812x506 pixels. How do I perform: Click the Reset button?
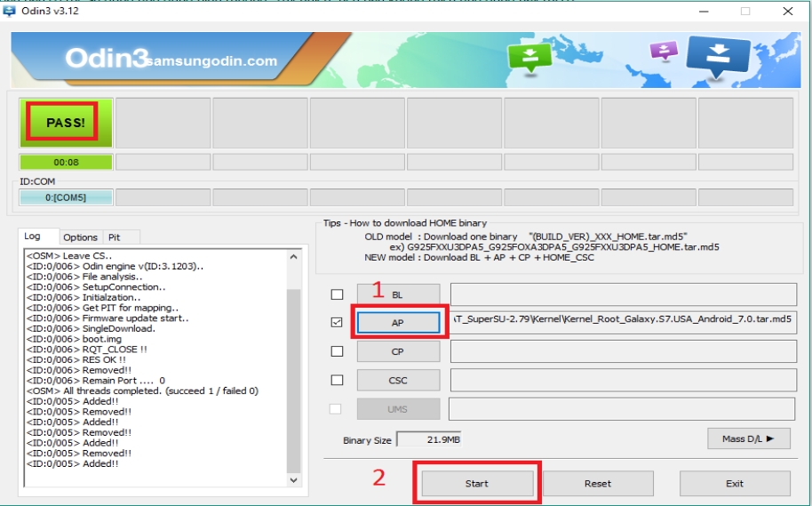tap(598, 484)
